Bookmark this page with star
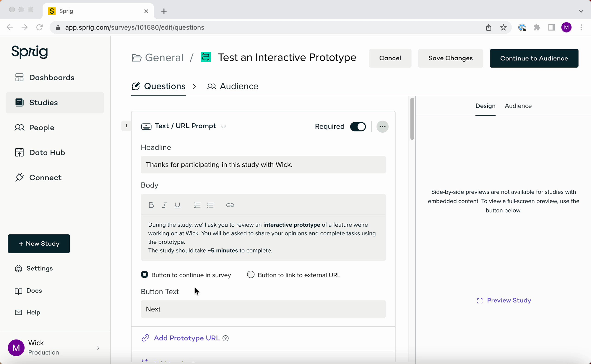This screenshot has height=364, width=591. click(x=503, y=27)
